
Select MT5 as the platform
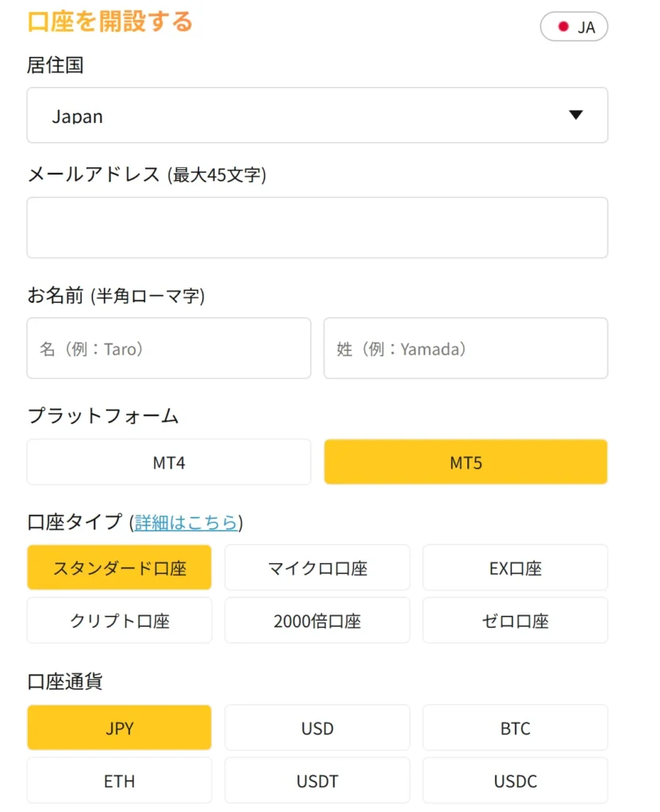pos(465,462)
